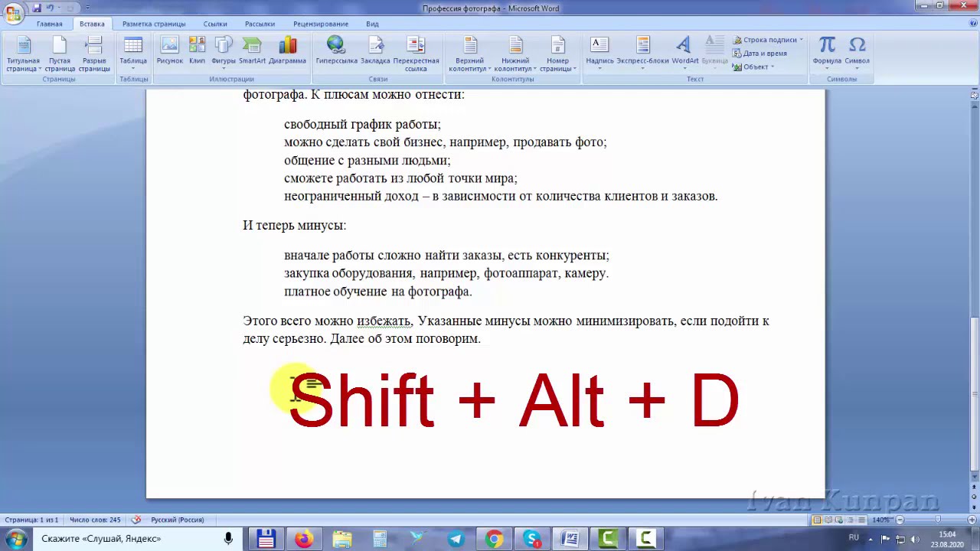The height and width of the screenshot is (551, 980).
Task: Open the Рецензирование ribbon tab
Action: coord(321,24)
